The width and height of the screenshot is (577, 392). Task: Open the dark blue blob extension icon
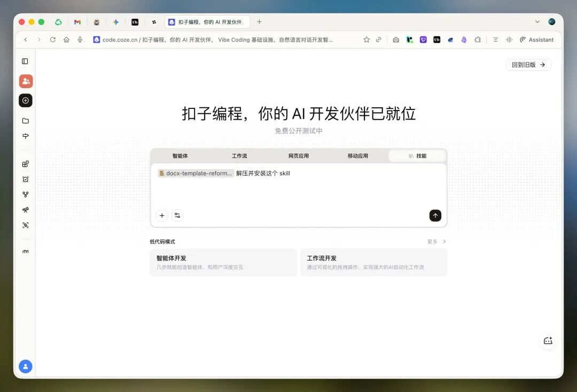click(x=450, y=40)
